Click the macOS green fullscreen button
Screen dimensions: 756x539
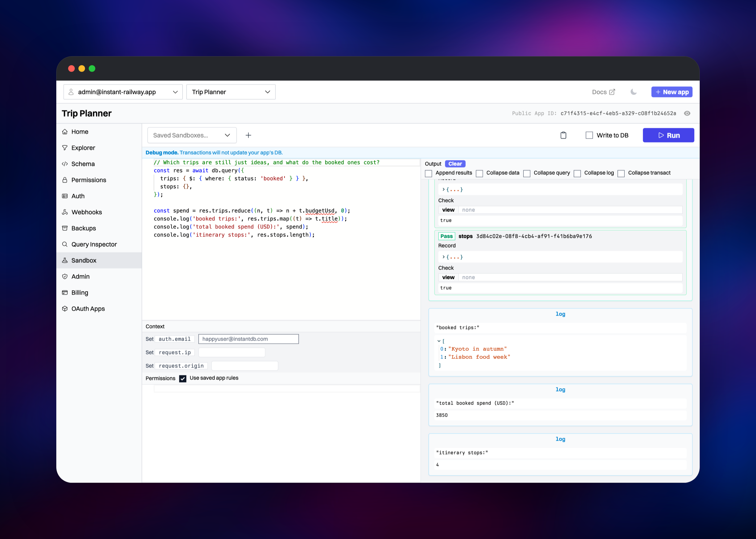point(92,68)
